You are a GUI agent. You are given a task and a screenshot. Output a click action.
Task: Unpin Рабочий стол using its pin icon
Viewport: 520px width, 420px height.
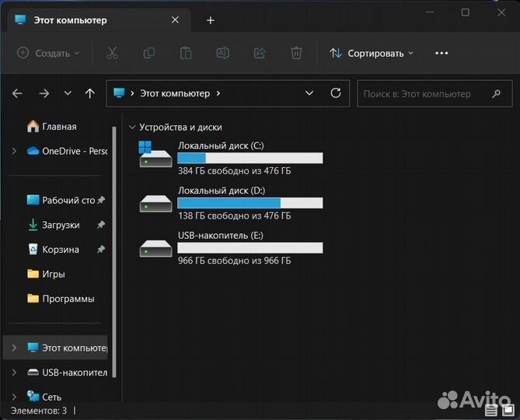(101, 200)
